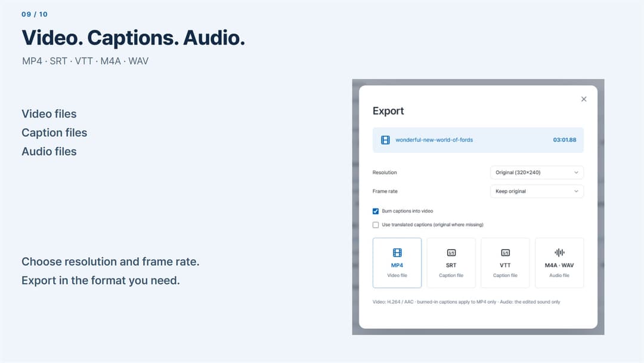The height and width of the screenshot is (363, 644).
Task: Click 'Choose resolution and frame rate.' text
Action: 110,262
